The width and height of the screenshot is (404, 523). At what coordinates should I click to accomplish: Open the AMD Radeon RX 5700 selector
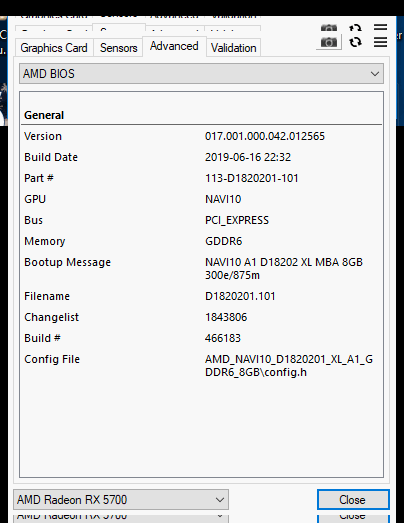121,500
